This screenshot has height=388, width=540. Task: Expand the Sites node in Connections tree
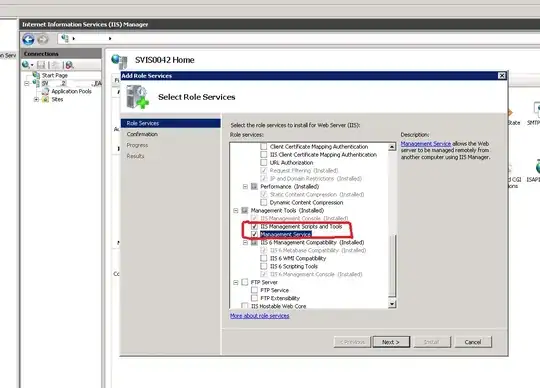(x=36, y=99)
